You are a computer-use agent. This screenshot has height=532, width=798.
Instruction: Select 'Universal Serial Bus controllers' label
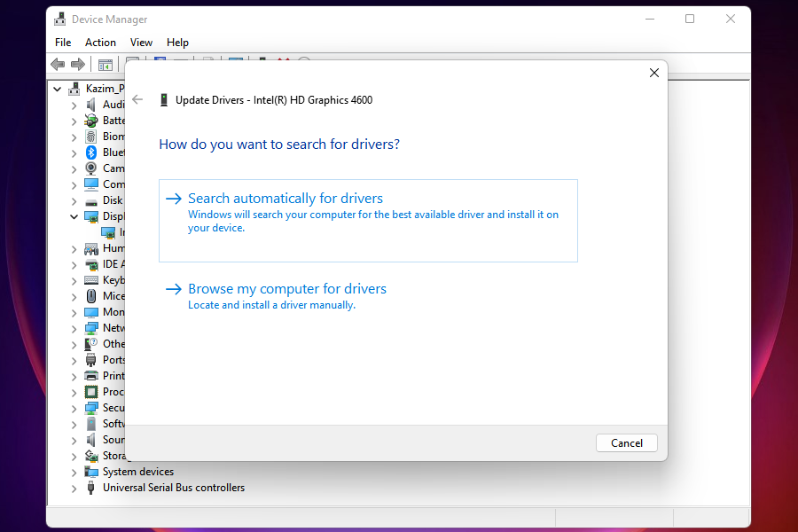pos(174,488)
